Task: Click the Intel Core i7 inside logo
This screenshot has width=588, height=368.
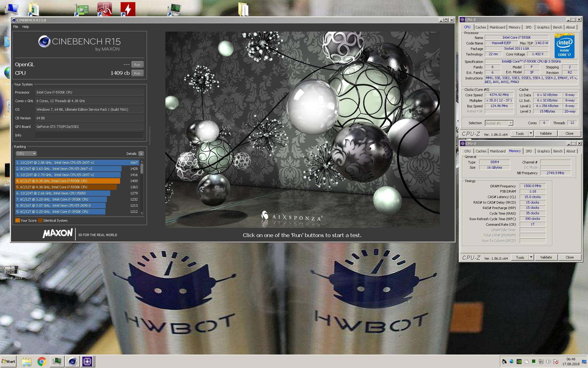Action: (x=564, y=46)
